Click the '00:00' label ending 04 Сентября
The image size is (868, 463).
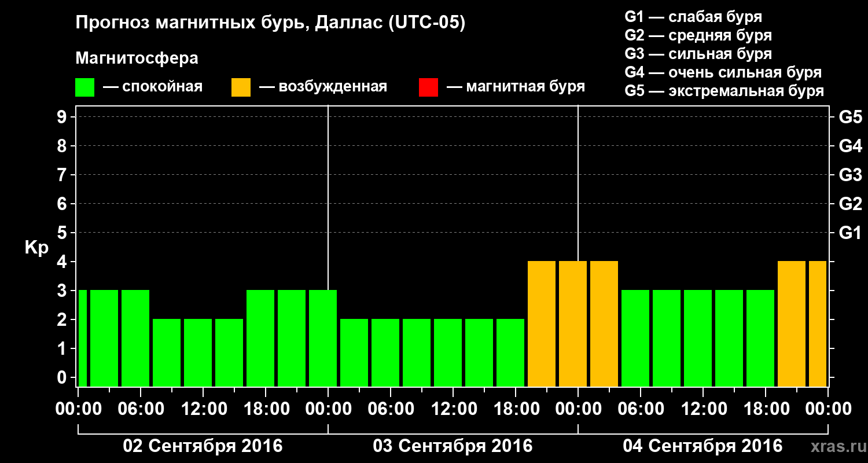pyautogui.click(x=828, y=409)
